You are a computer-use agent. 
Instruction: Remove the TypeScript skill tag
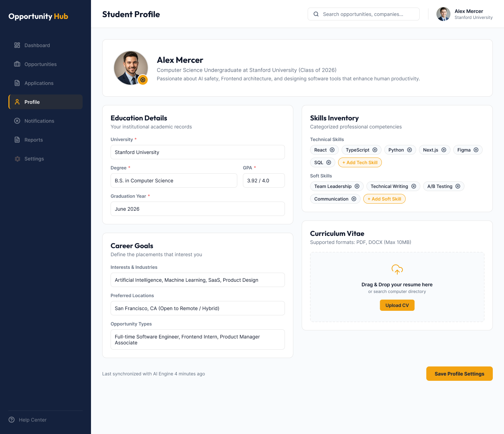[x=375, y=150]
